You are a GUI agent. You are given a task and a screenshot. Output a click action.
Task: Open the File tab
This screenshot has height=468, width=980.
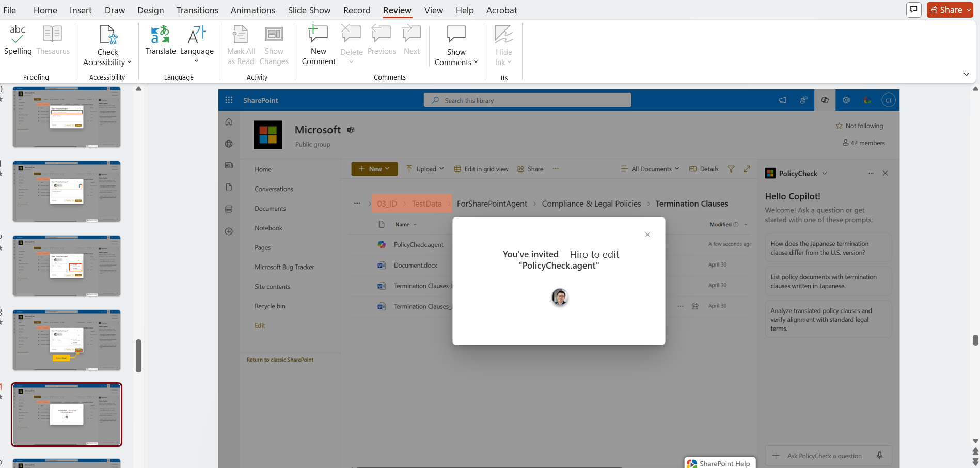pos(9,10)
